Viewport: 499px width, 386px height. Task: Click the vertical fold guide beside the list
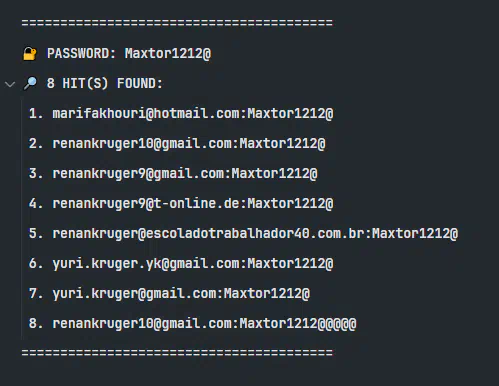(x=22, y=218)
